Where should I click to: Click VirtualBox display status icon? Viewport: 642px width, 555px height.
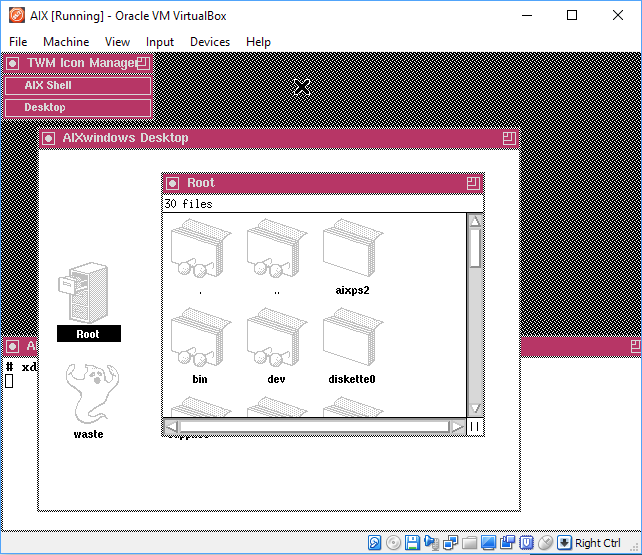click(488, 543)
